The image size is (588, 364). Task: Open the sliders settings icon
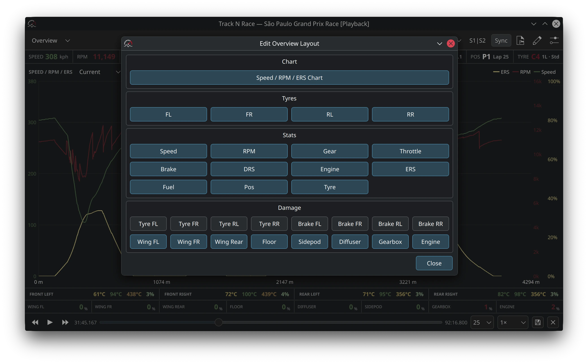pos(554,40)
